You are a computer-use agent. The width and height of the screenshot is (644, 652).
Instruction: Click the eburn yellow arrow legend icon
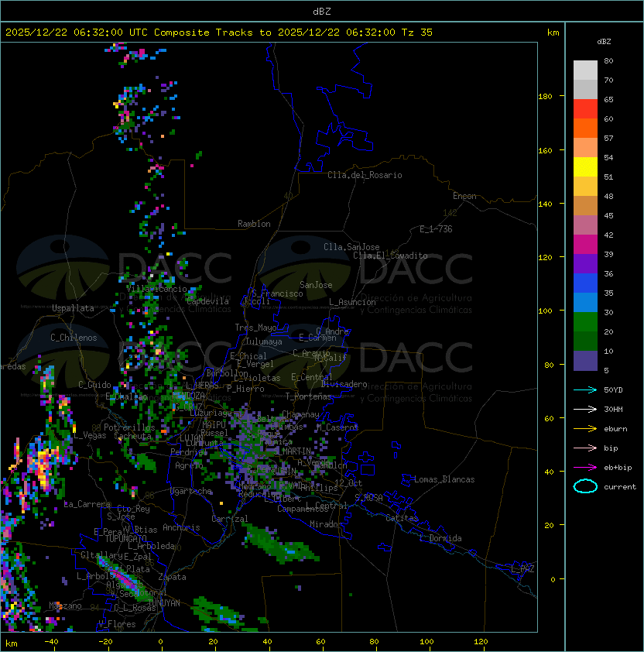click(x=585, y=429)
